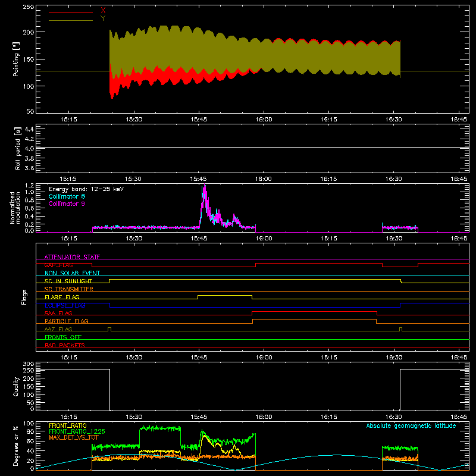Click the 4.2 tick on Roll period axis
The height and width of the screenshot is (476, 476).
tap(29, 139)
